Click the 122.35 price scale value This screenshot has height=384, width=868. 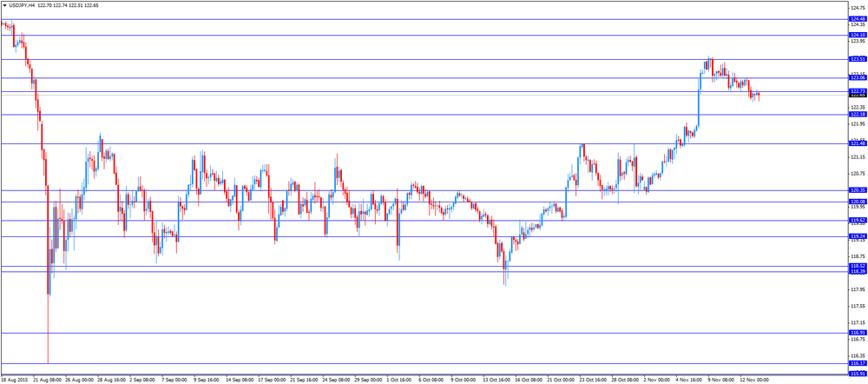tap(858, 107)
